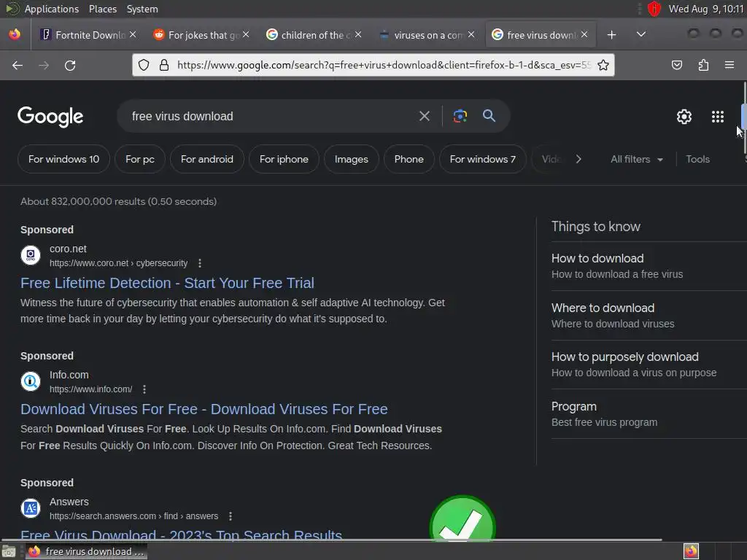
Task: Open options for Answers ad result
Action: 231,516
